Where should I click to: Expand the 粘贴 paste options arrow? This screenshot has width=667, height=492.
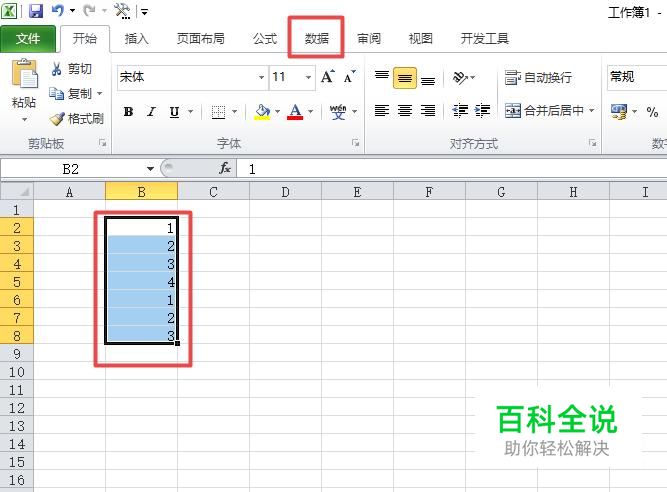[x=24, y=119]
